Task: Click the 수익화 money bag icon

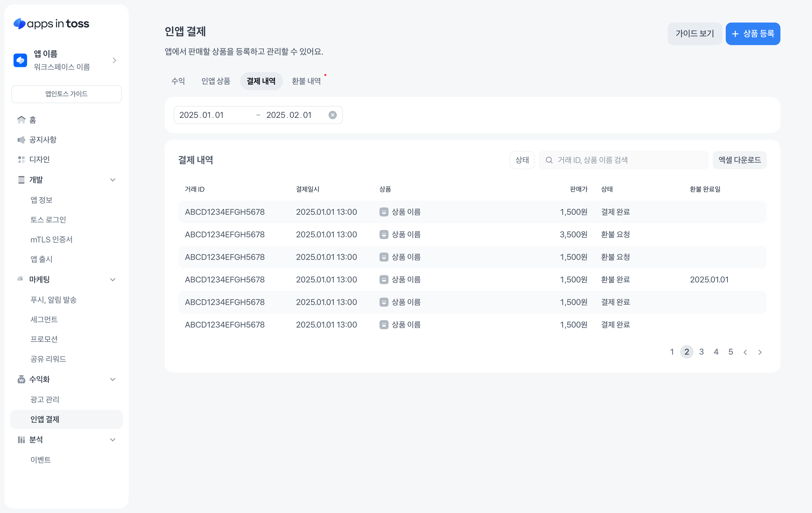Action: point(21,379)
